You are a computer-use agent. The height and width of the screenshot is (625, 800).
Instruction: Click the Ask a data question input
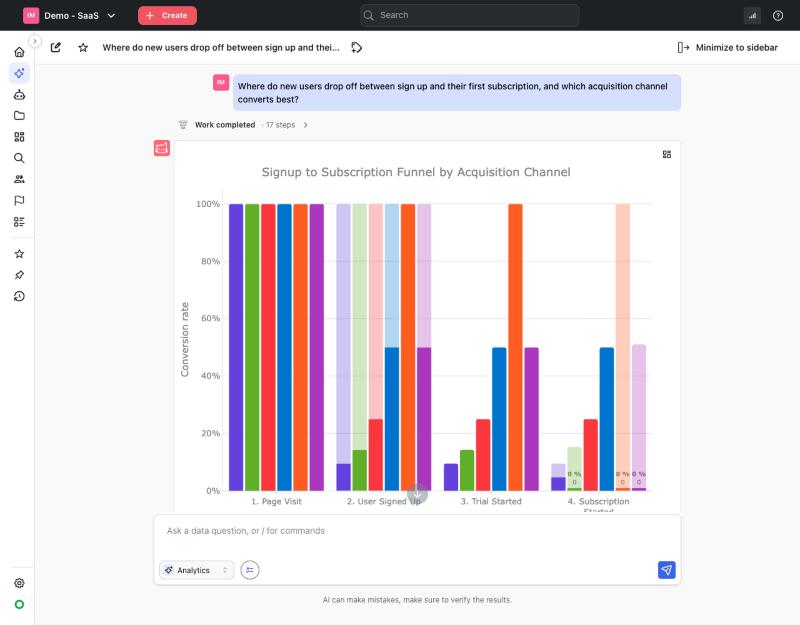tap(417, 531)
